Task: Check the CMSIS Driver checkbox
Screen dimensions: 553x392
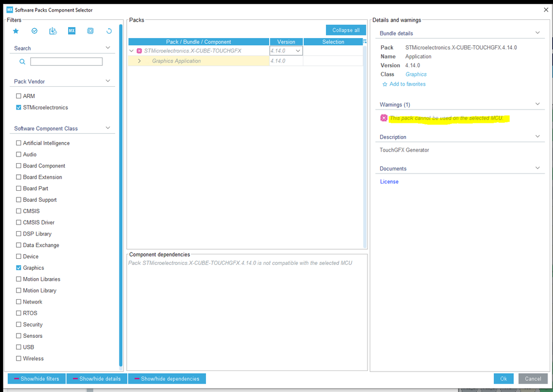Action: pyautogui.click(x=18, y=222)
